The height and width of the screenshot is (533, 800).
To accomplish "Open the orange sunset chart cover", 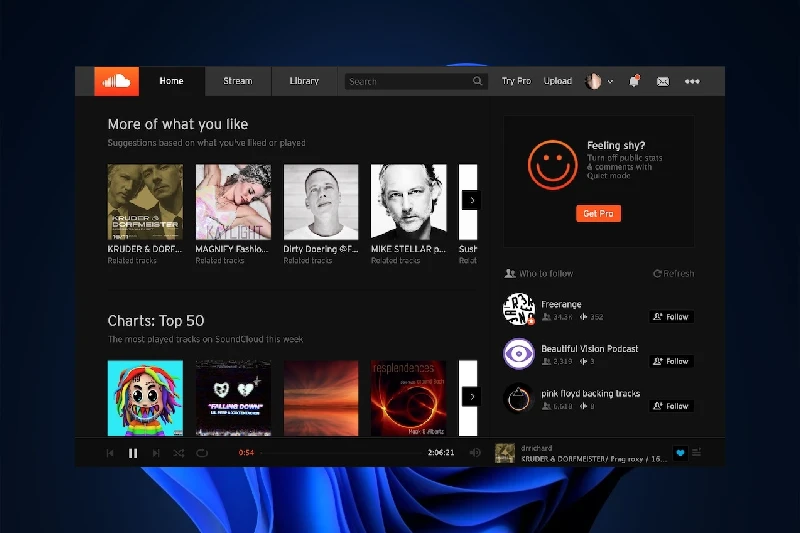I will click(321, 398).
